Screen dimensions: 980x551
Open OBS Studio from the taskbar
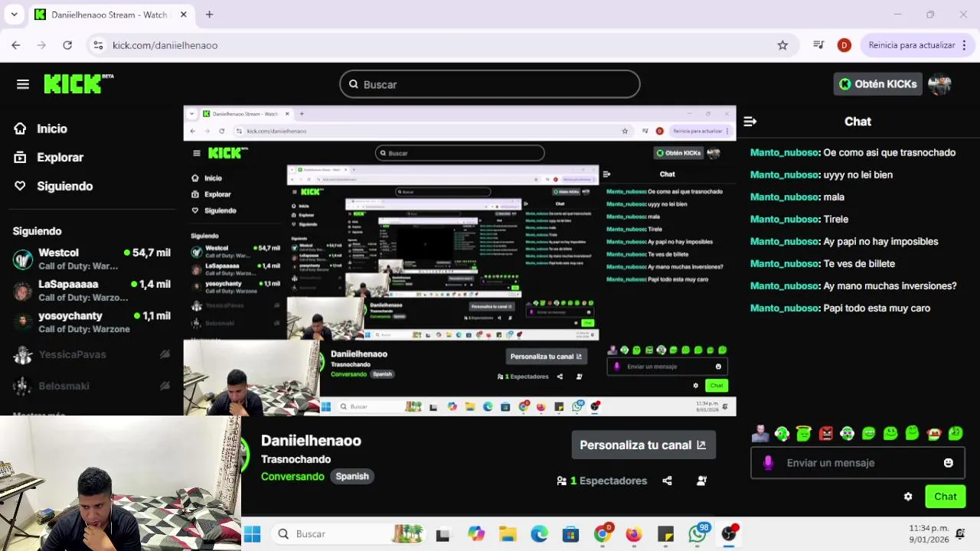(x=729, y=533)
